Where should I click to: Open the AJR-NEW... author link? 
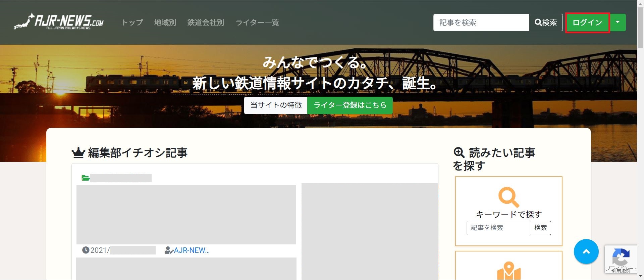(192, 250)
